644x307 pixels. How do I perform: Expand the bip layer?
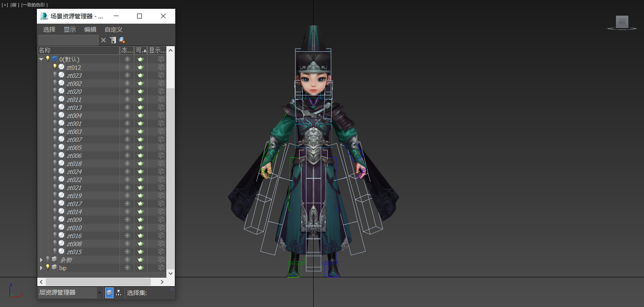pos(41,268)
